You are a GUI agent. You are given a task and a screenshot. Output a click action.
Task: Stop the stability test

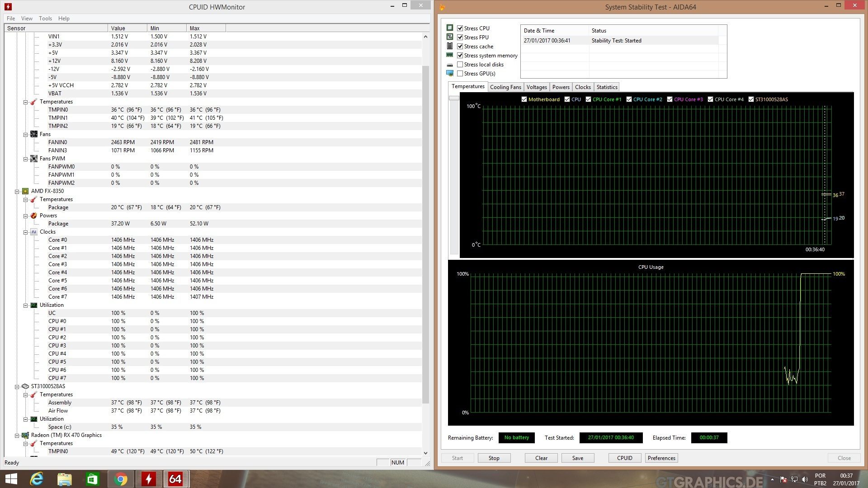point(494,458)
